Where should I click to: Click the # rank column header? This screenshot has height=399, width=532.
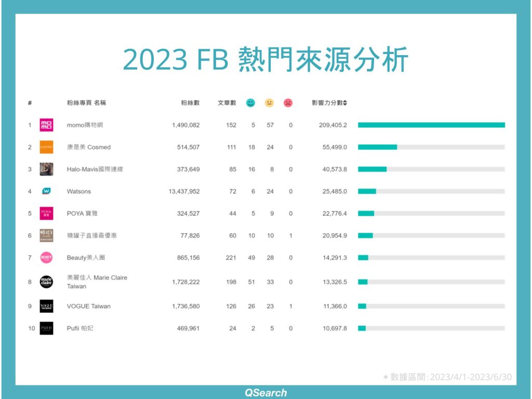click(x=30, y=103)
